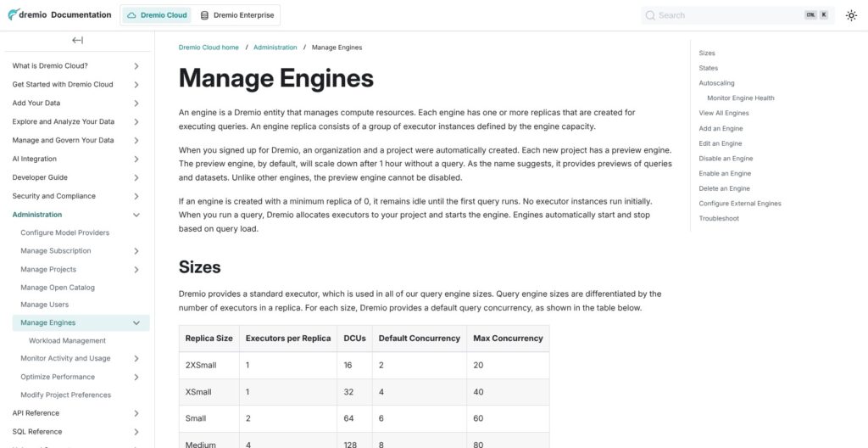This screenshot has width=868, height=448.
Task: Expand the API Reference chevron
Action: tap(136, 413)
